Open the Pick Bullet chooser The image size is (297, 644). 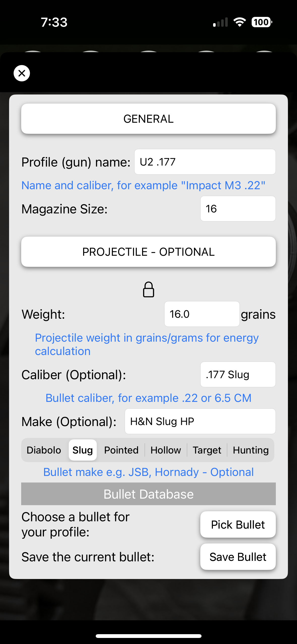click(238, 525)
